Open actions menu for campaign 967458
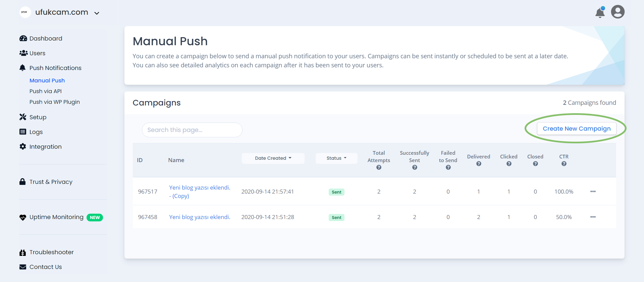644x282 pixels. click(593, 217)
